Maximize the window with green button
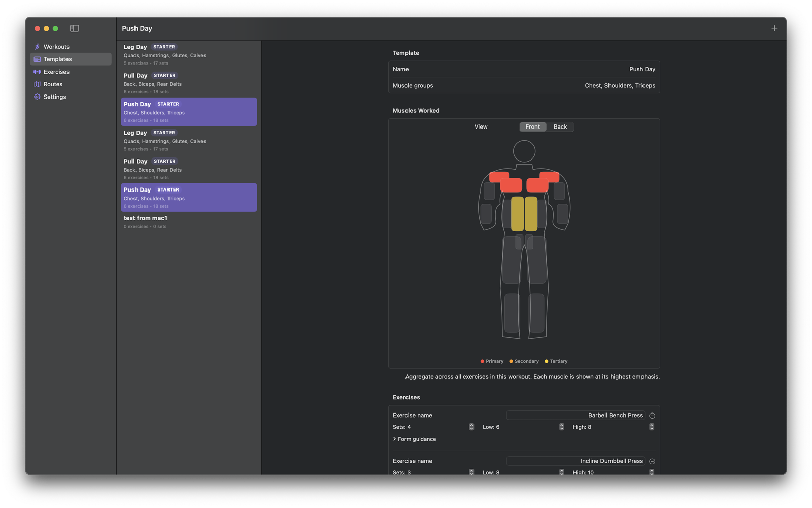Screen dimensions: 812x508 click(x=55, y=28)
